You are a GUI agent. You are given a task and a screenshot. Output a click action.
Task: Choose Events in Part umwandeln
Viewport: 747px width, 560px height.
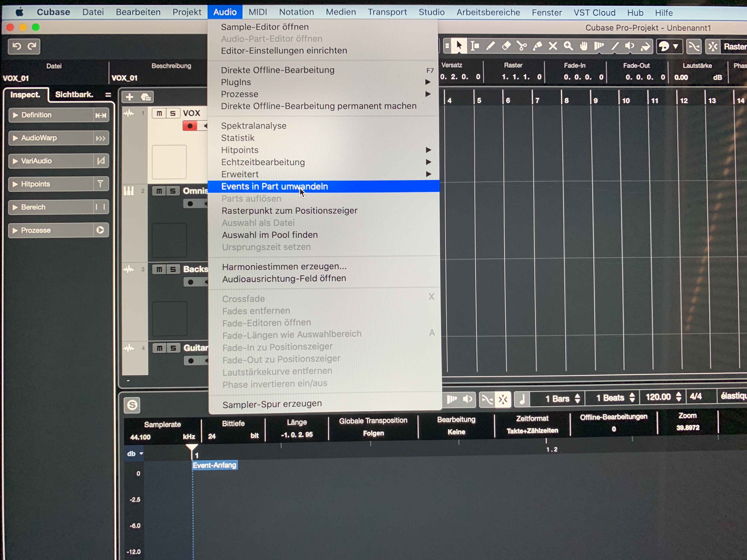pyautogui.click(x=323, y=186)
